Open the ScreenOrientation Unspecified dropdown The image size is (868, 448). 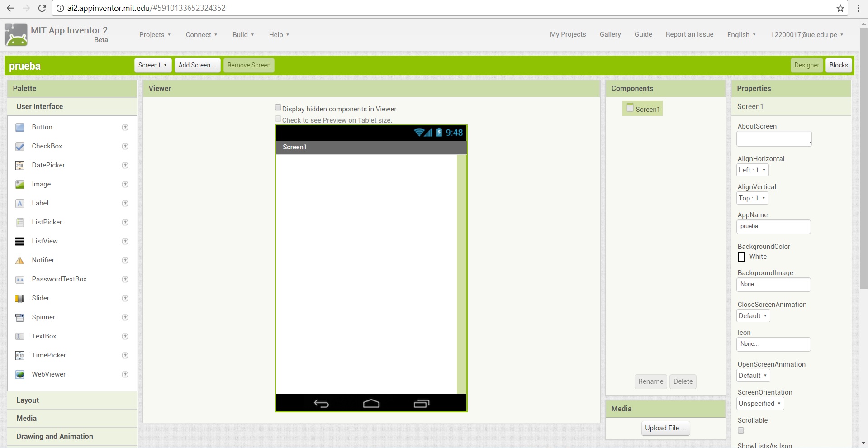760,404
